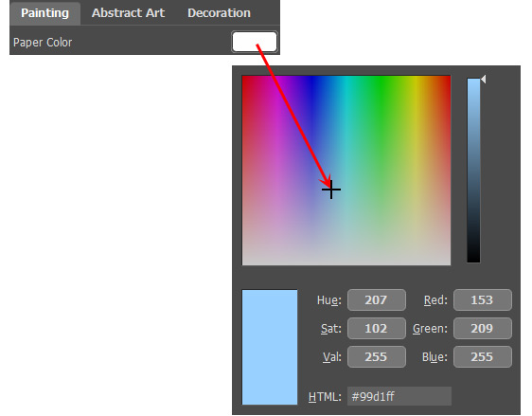Image resolution: width=532 pixels, height=416 pixels.
Task: Click the Paper Color white swatch
Action: [255, 42]
